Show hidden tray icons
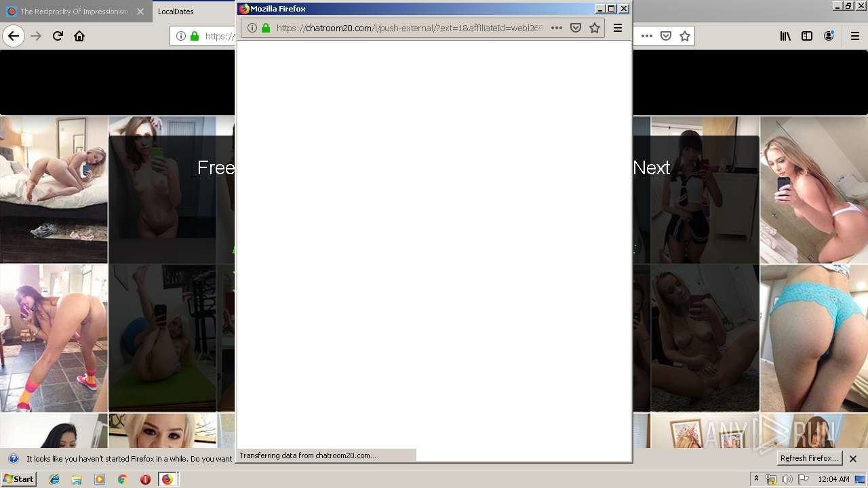The width and height of the screenshot is (868, 488). 756,479
